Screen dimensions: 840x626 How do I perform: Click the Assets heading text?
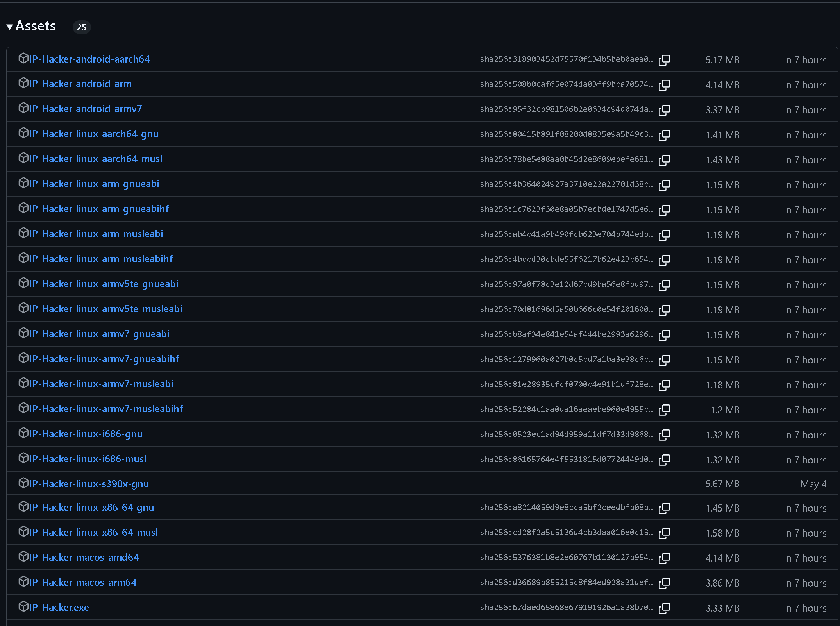click(36, 26)
